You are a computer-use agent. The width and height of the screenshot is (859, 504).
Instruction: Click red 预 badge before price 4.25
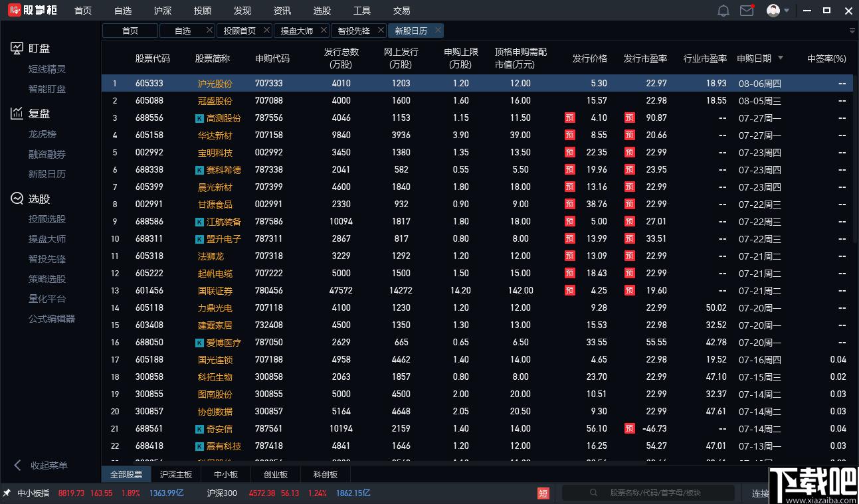point(569,291)
